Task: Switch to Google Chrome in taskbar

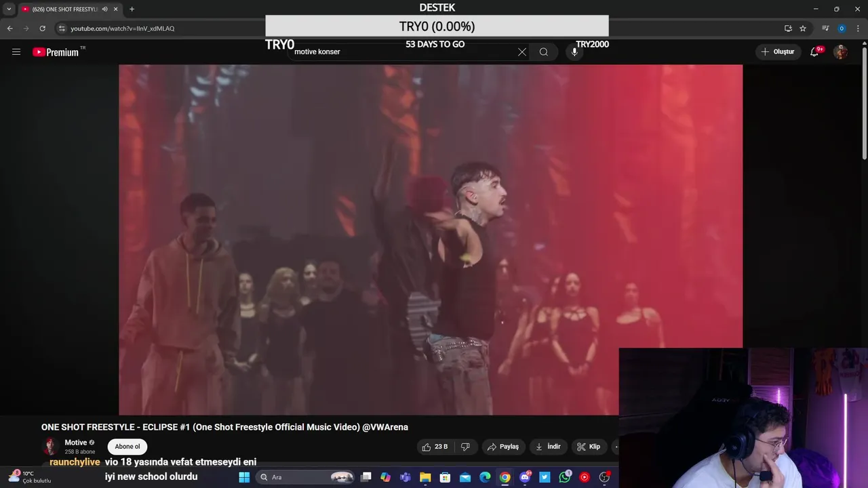Action: point(505,477)
